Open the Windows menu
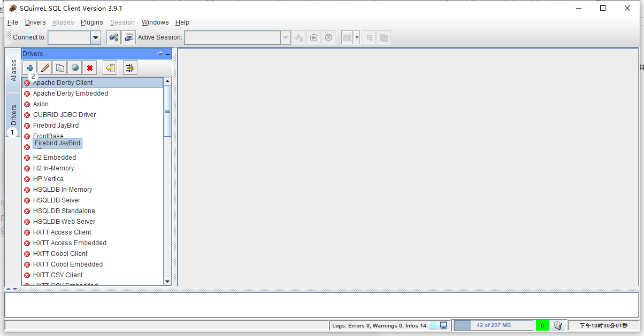 [x=155, y=22]
